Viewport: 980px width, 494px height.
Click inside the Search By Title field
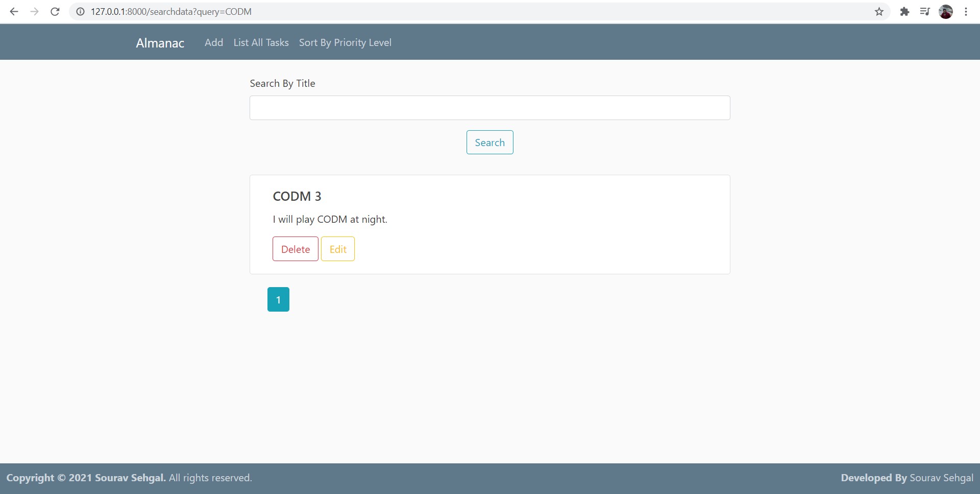coord(489,108)
